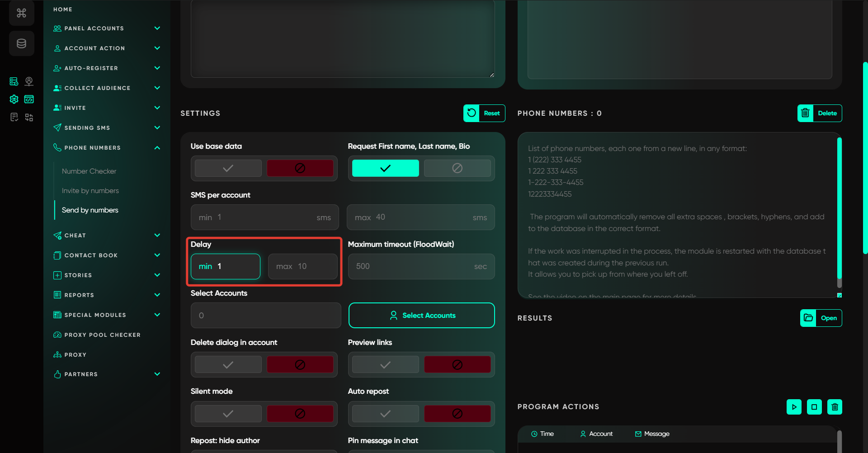Click the phone numbers list scrollbar
The height and width of the screenshot is (453, 868).
point(839,212)
